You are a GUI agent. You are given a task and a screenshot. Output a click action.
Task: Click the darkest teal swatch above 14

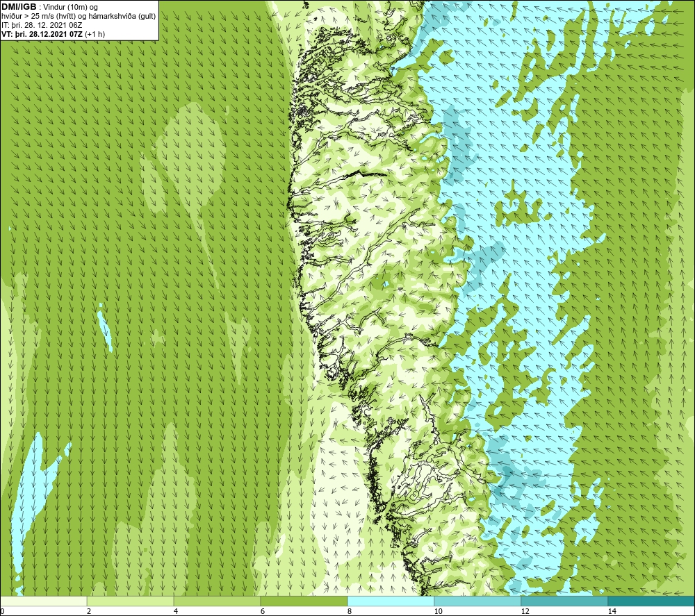pyautogui.click(x=652, y=601)
